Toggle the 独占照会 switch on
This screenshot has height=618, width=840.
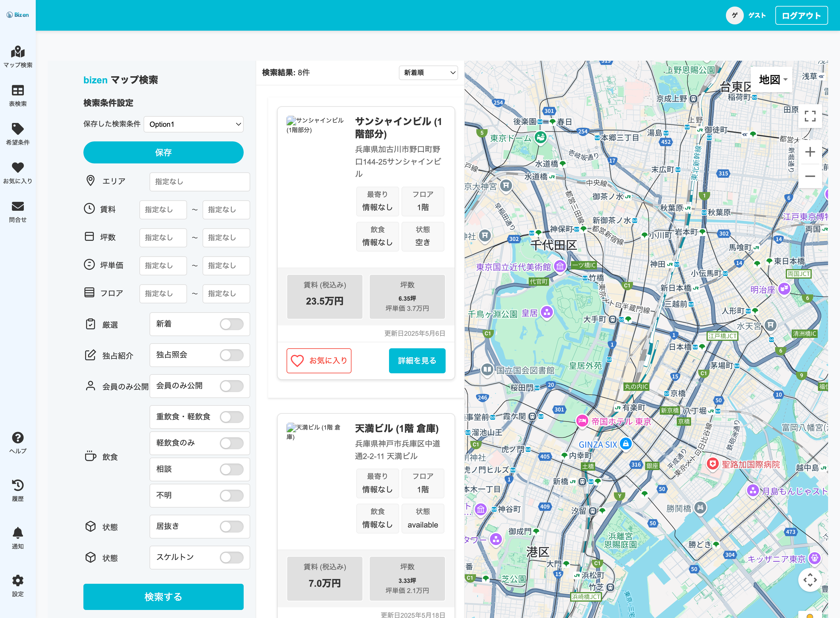tap(231, 355)
